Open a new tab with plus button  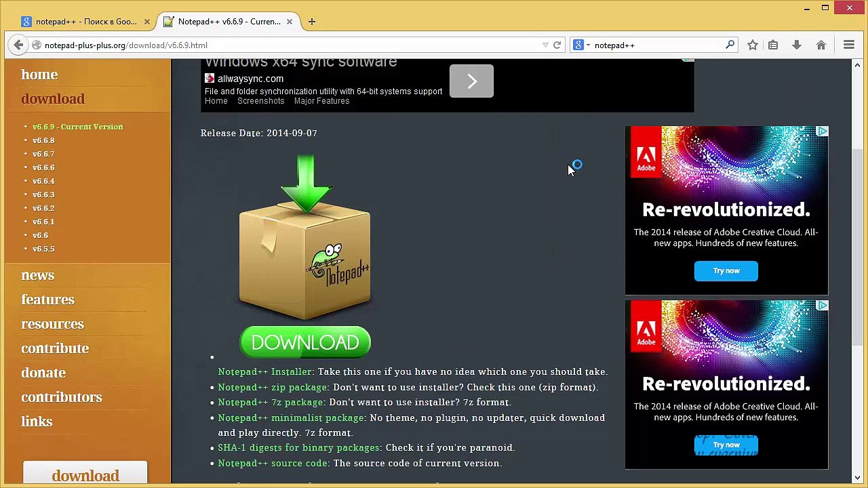311,22
